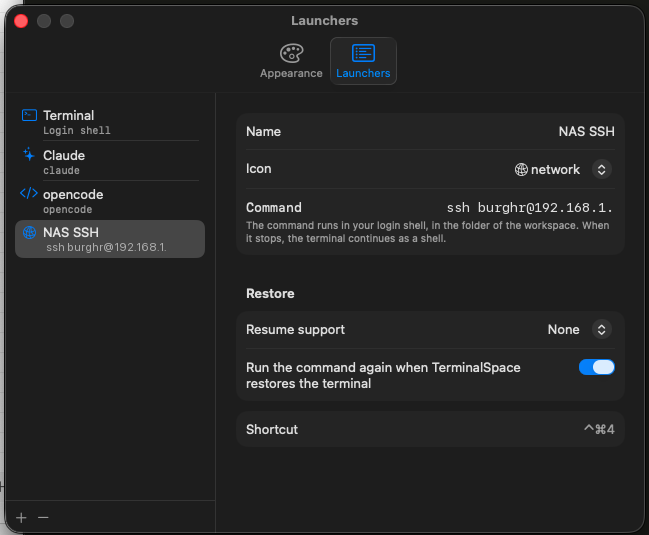The image size is (649, 535).
Task: Select the Claude sparkle icon
Action: [x=29, y=154]
